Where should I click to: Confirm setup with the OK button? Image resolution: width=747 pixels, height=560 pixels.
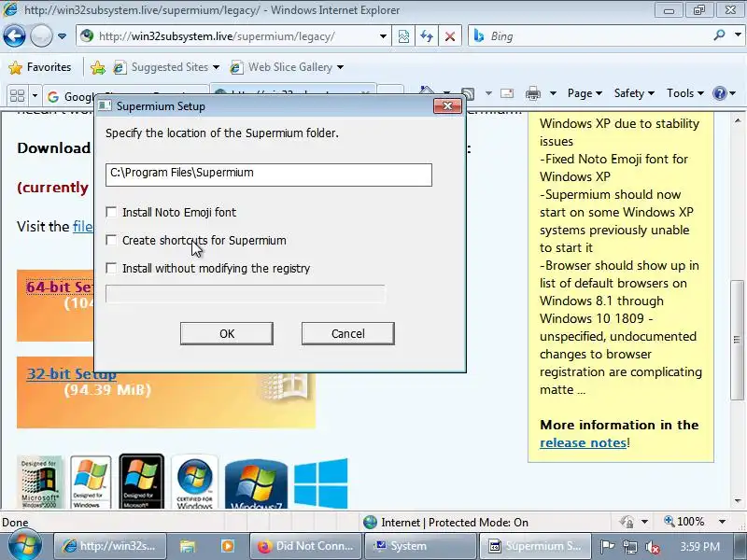[227, 333]
